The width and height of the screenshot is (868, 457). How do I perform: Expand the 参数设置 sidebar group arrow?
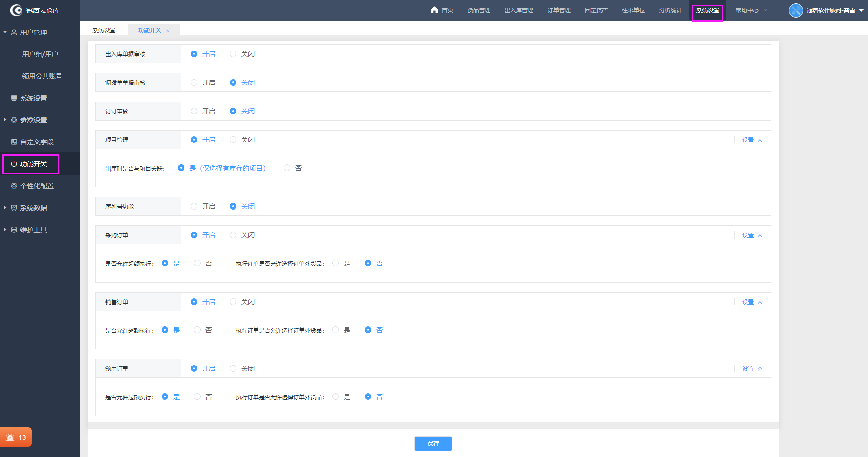coord(5,120)
